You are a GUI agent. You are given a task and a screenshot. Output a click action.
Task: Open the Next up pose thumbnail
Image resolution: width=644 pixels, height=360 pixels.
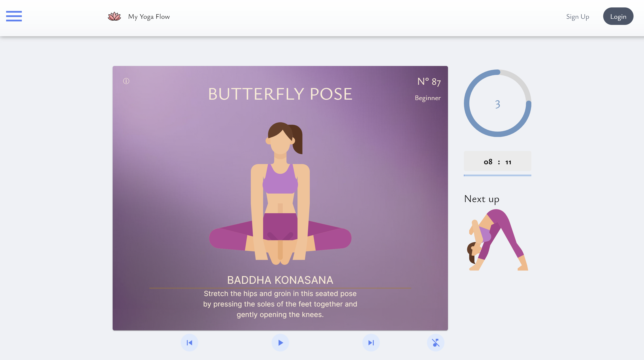click(x=497, y=240)
